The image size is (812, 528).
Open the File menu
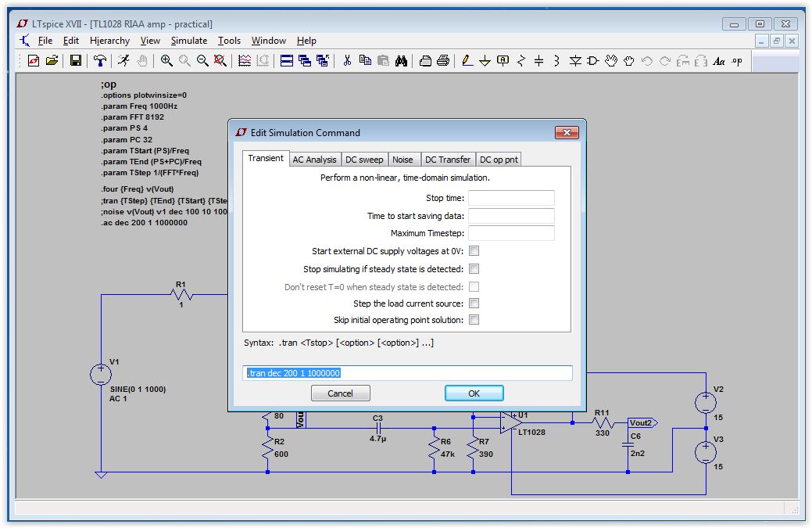pos(45,41)
